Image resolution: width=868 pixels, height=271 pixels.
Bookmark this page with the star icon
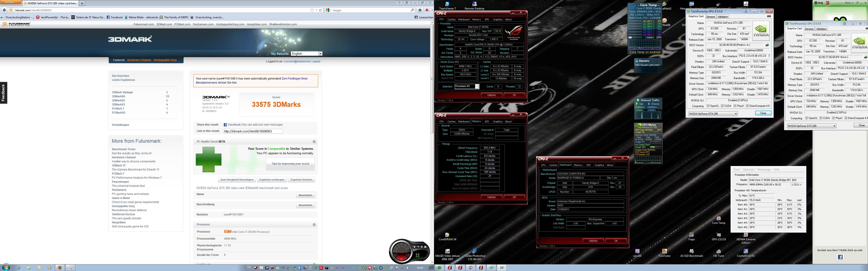click(x=312, y=10)
